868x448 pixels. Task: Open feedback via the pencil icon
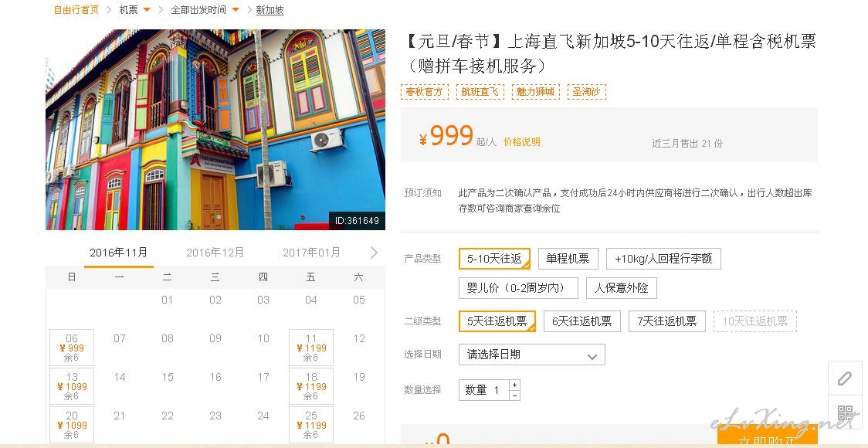[x=845, y=378]
